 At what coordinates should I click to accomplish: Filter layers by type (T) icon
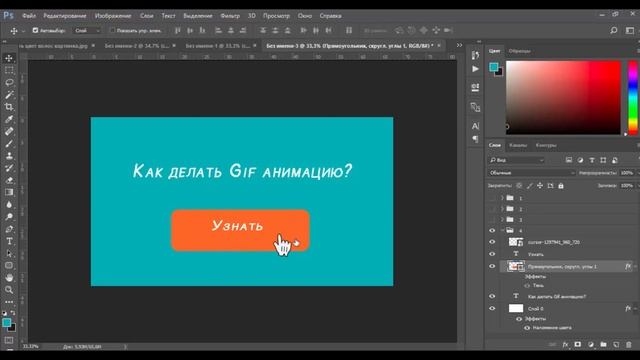pyautogui.click(x=592, y=160)
